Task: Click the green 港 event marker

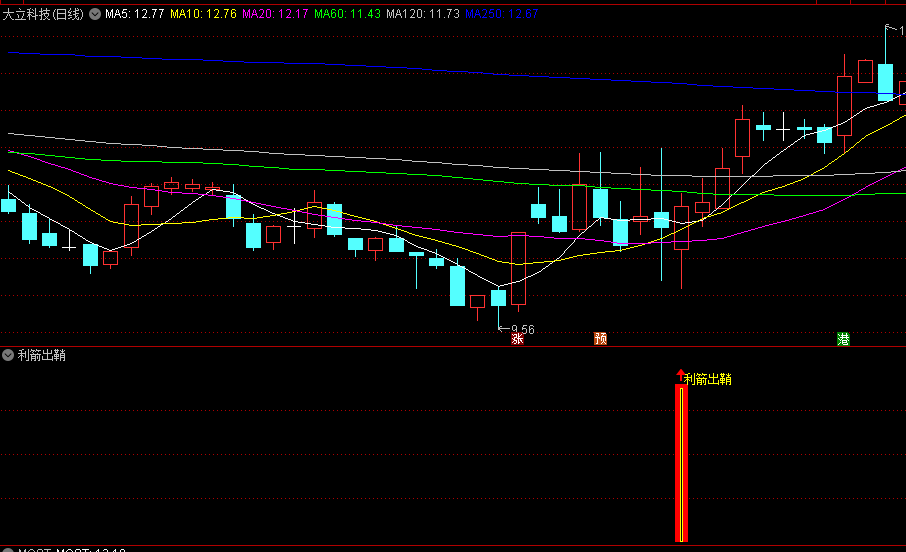Action: point(844,339)
